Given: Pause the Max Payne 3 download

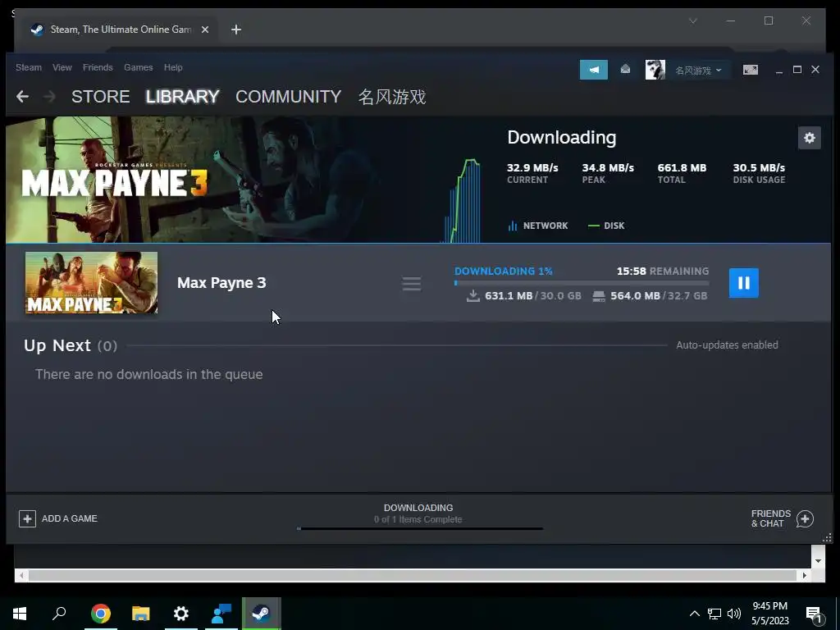Looking at the screenshot, I should pos(743,283).
